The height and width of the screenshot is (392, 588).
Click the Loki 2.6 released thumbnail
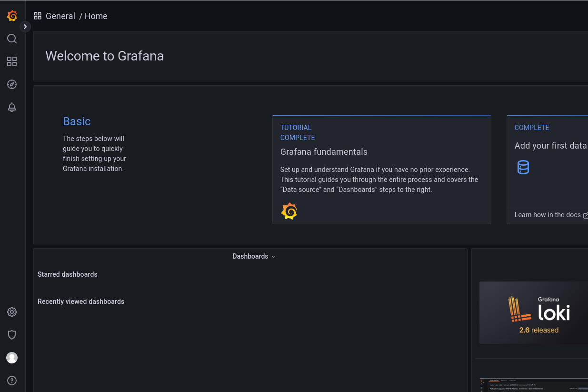pyautogui.click(x=533, y=312)
